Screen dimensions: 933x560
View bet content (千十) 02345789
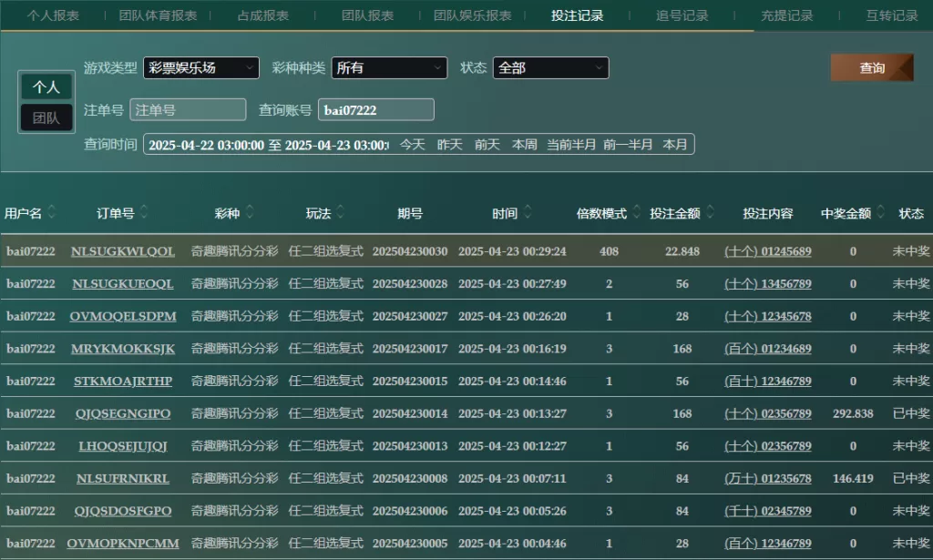point(767,511)
